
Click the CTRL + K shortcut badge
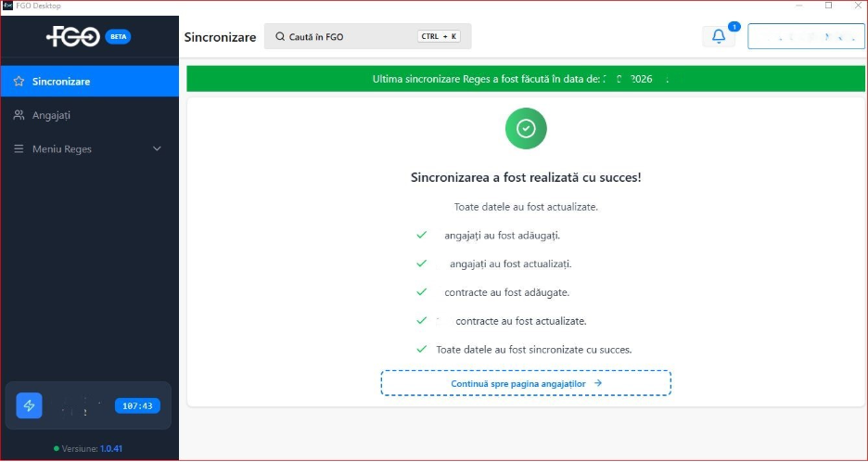[x=439, y=36]
